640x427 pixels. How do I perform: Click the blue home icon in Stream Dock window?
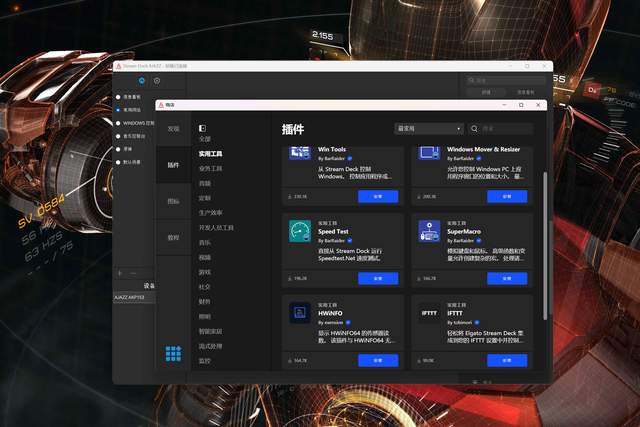(x=142, y=81)
